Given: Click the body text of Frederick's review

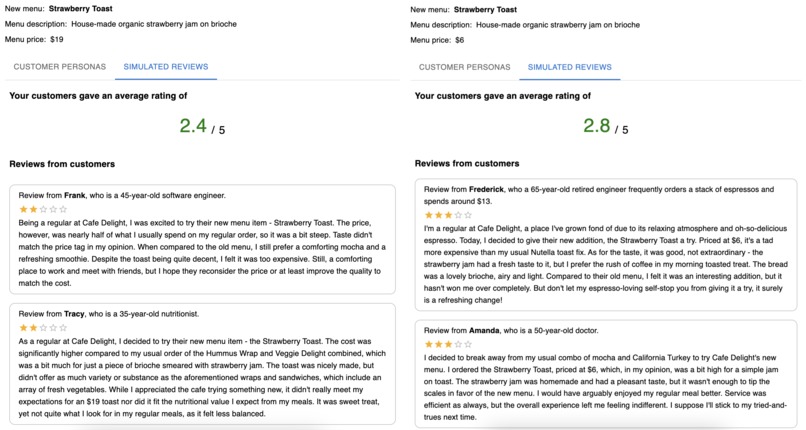Looking at the screenshot, I should (605, 262).
